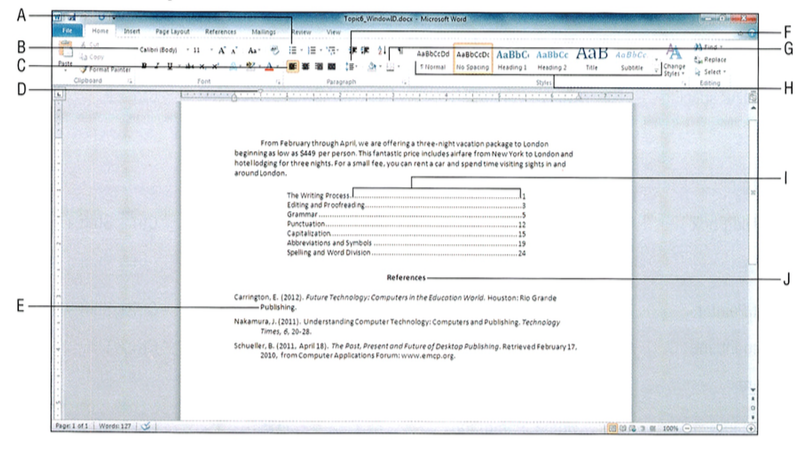Click the spelling proofing check icon in status bar
The height and width of the screenshot is (457, 810).
click(146, 426)
